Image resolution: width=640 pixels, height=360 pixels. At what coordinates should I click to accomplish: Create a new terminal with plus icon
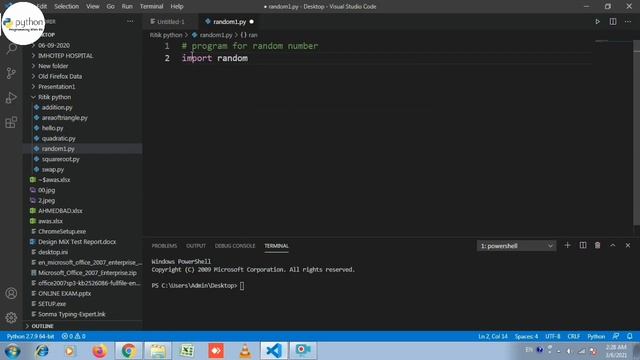pyautogui.click(x=567, y=245)
